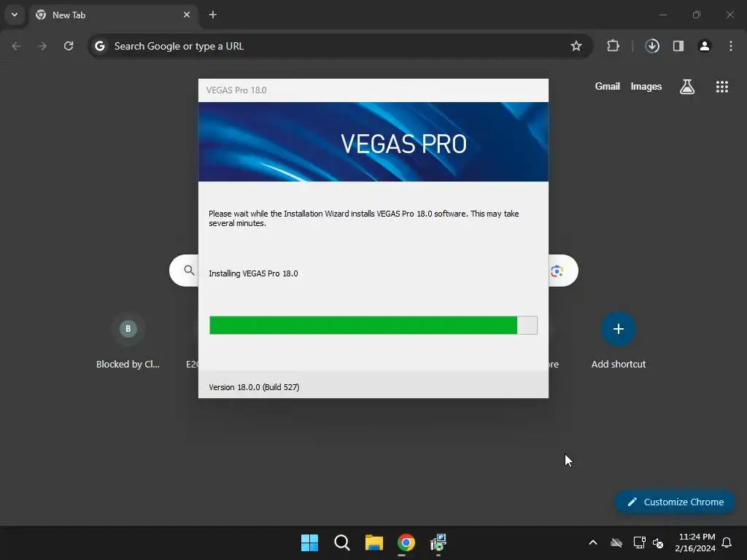
Task: Click the VEGAS Pro 18.0 title bar
Action: [373, 90]
